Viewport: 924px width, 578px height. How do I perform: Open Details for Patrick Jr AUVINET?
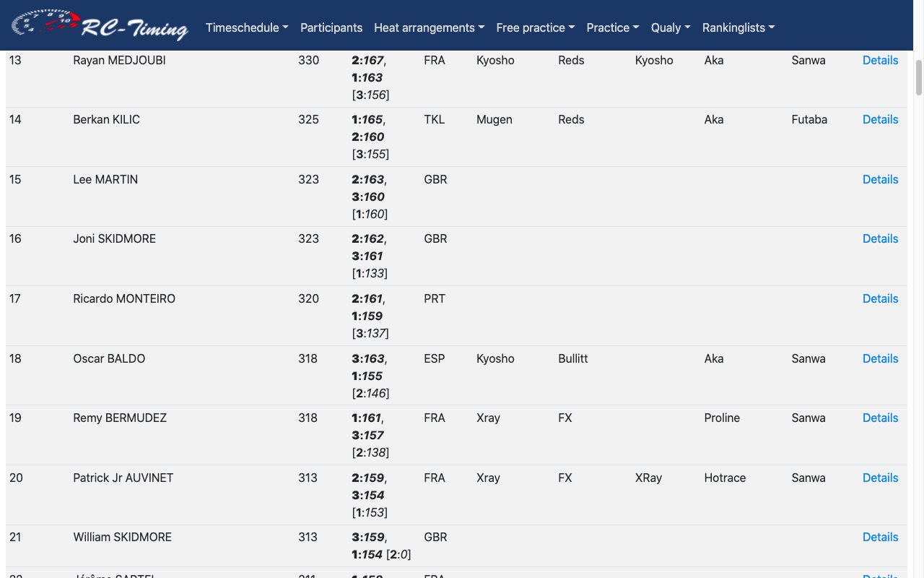[880, 478]
